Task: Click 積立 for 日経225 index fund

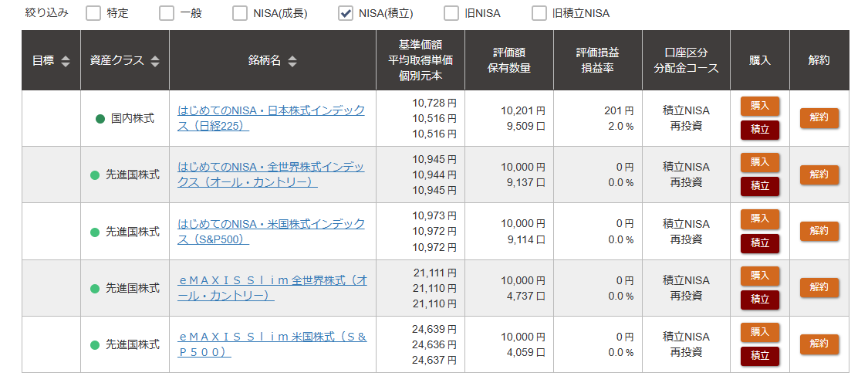Action: click(760, 130)
